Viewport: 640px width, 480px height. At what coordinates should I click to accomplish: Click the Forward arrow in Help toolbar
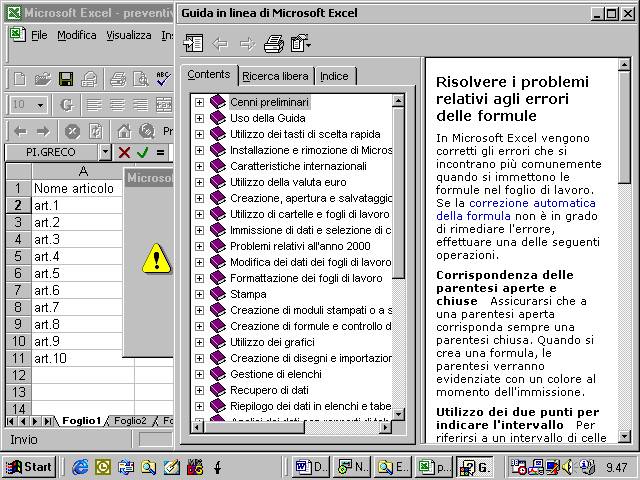pyautogui.click(x=247, y=43)
